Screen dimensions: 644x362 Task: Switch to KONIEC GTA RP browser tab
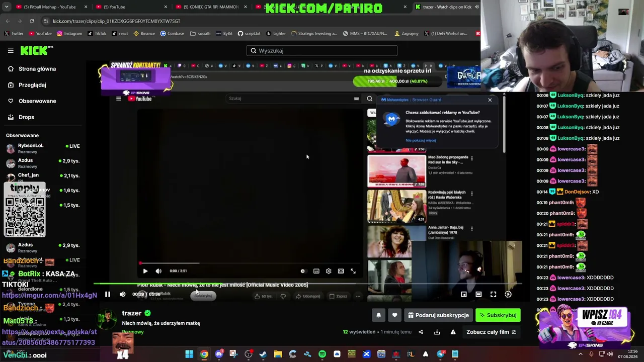point(210,7)
